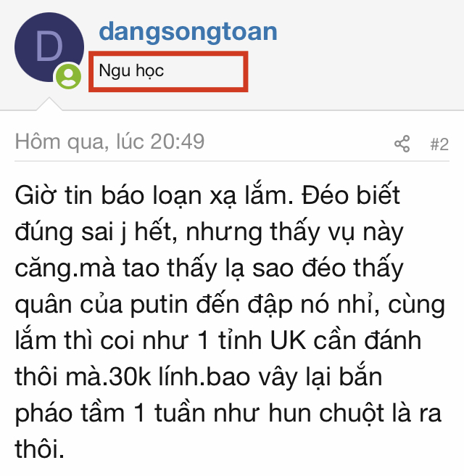Click the phrase đúng sai in the post
The image size is (464, 476).
[65, 231]
